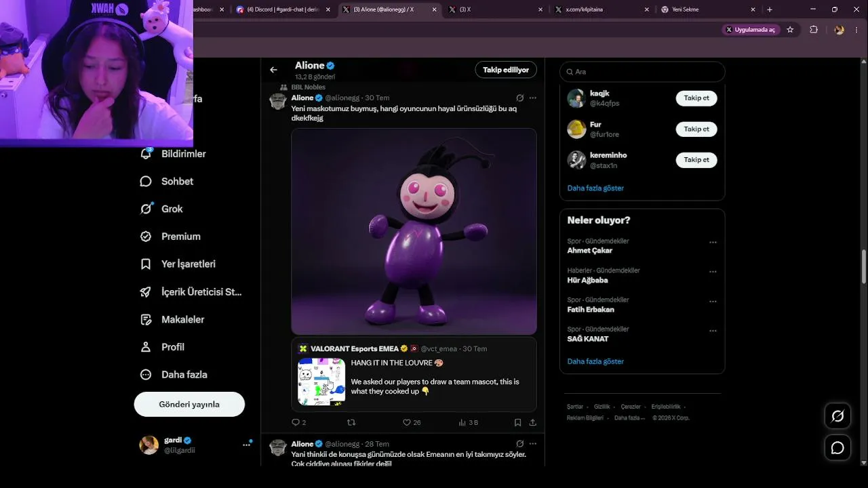Image resolution: width=868 pixels, height=488 pixels.
Task: Open Yer İşaretleri bookmark icon in sidebar
Action: pyautogui.click(x=146, y=264)
